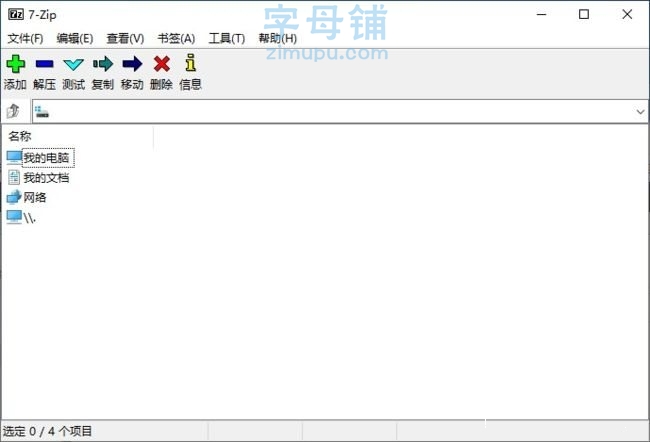Click the status text 选定 0 / 4 个项目
The width and height of the screenshot is (650, 442).
47,431
